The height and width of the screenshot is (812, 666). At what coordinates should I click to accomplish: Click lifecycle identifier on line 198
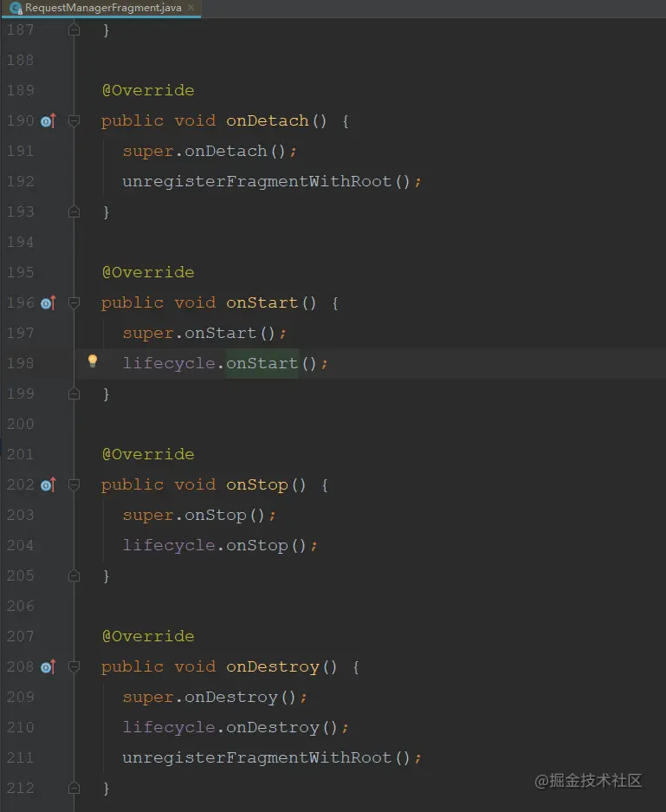(x=169, y=363)
